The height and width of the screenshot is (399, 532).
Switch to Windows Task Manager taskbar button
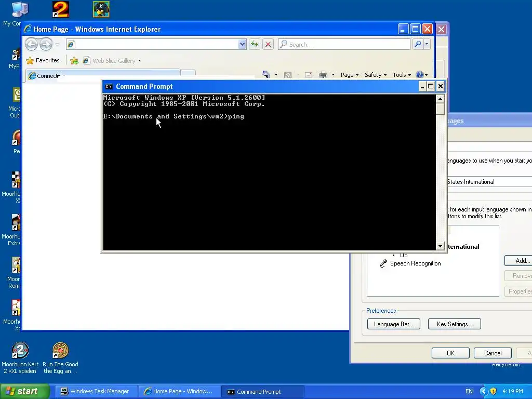pyautogui.click(x=96, y=392)
